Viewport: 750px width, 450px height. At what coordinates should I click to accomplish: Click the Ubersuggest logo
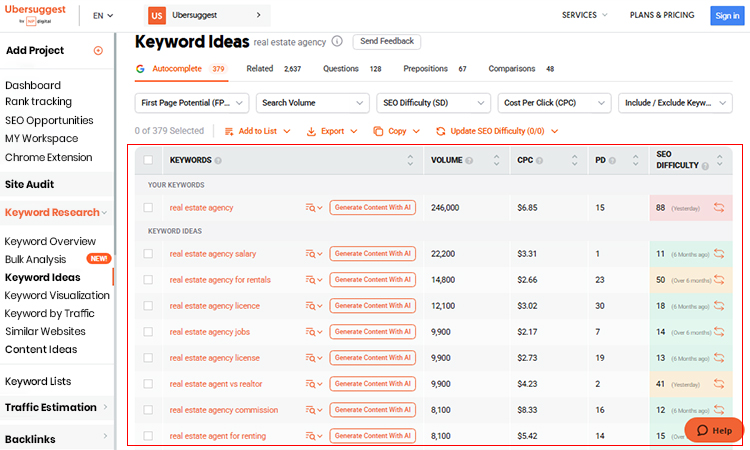(x=35, y=14)
